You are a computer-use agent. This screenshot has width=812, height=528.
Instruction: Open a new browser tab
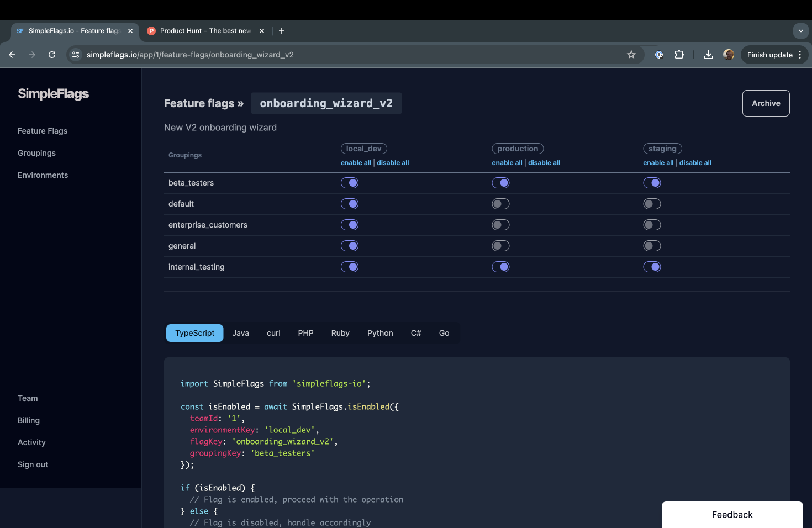[x=282, y=31]
